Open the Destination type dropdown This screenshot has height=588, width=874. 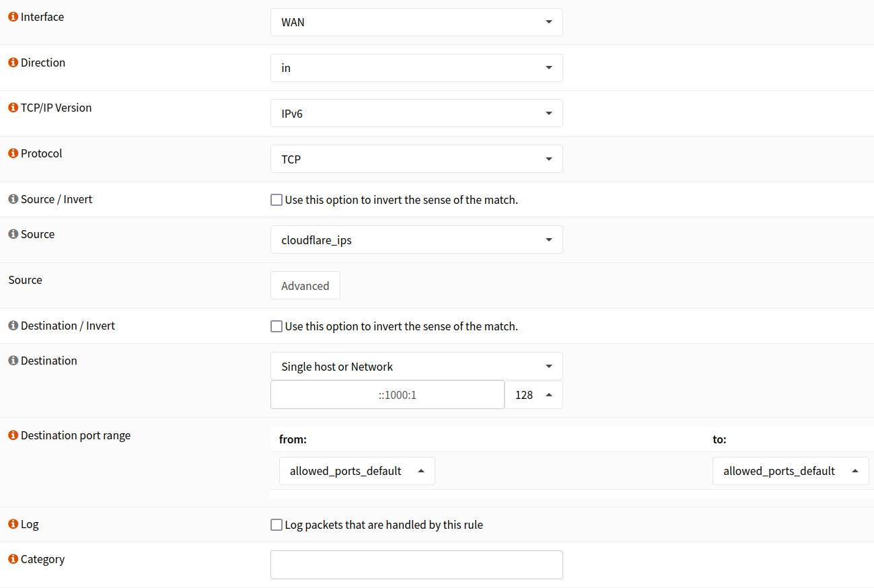point(416,366)
